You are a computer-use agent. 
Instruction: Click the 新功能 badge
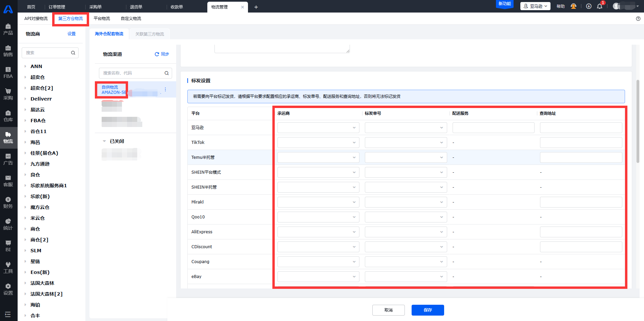pos(505,4)
